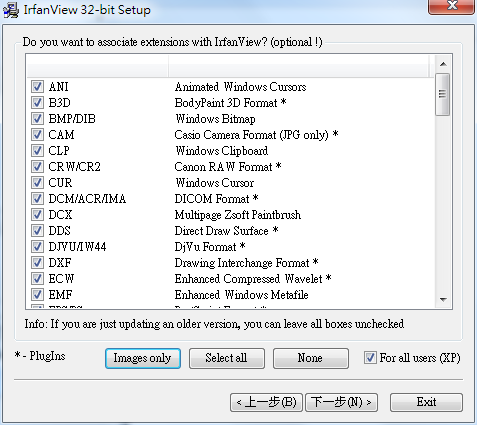Click the second column header of extension list
This screenshot has width=477, height=425.
point(299,66)
